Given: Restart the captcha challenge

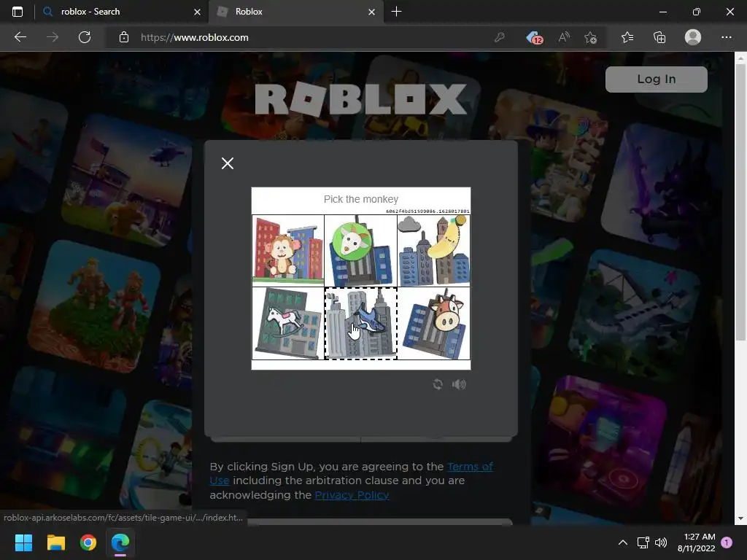Looking at the screenshot, I should [x=438, y=384].
